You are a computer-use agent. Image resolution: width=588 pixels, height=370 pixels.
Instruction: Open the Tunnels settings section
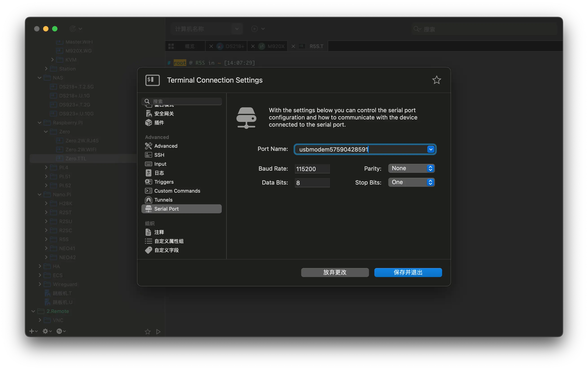tap(163, 200)
